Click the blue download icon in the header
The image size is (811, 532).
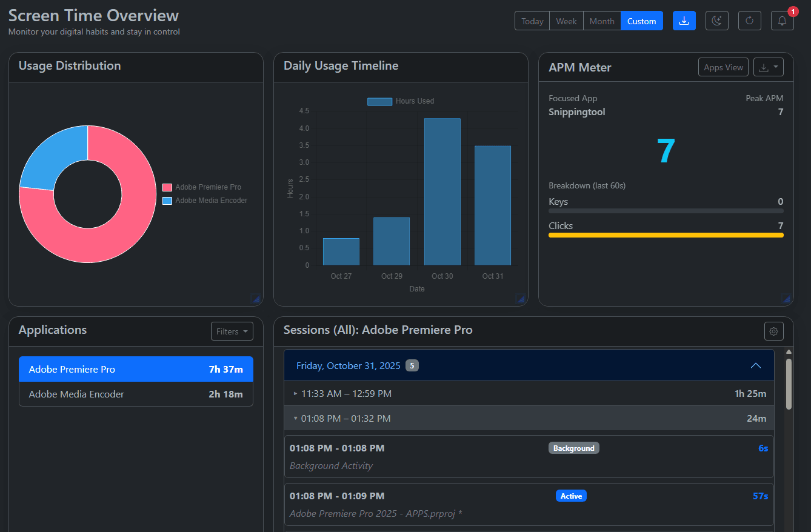coord(684,20)
